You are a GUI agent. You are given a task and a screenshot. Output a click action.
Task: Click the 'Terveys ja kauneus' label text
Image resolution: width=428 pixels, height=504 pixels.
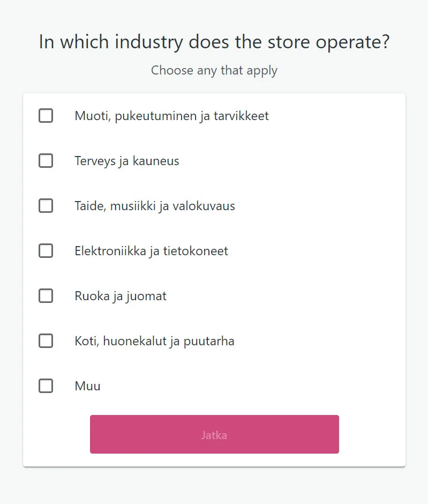(x=127, y=161)
